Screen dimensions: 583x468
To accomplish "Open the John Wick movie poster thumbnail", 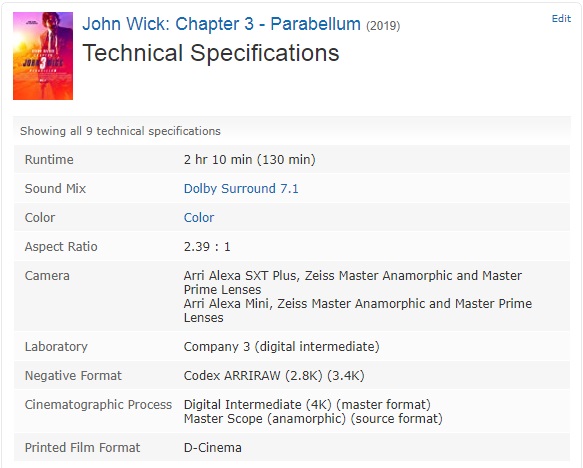I will 43,56.
